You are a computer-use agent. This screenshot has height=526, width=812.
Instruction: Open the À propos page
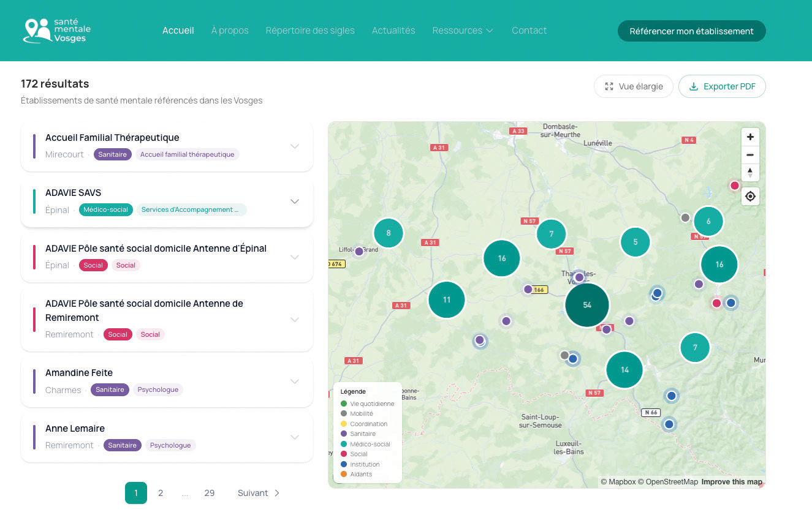pos(230,31)
